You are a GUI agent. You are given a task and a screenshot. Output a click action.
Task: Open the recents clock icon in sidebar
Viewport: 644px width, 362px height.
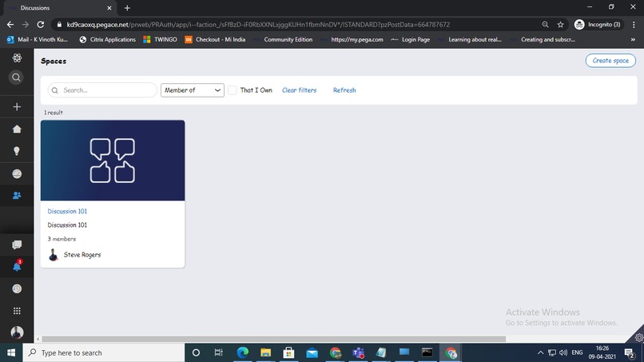(17, 288)
